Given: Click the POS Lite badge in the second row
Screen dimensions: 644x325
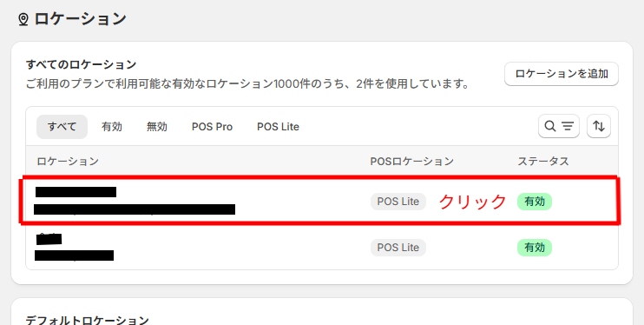Looking at the screenshot, I should pos(398,248).
